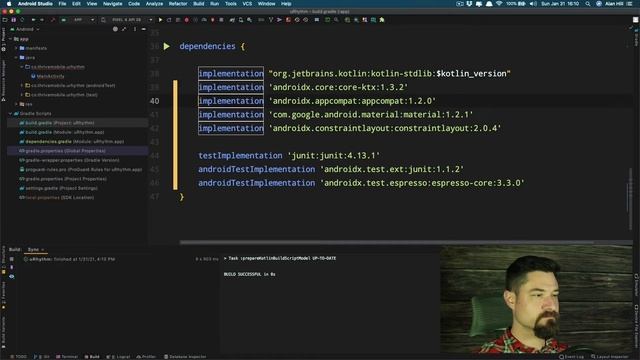Open settings.gradle (Project Settings)
This screenshot has height=360, width=640.
pos(58,188)
